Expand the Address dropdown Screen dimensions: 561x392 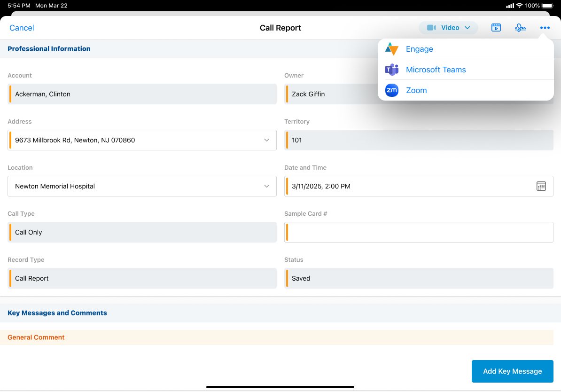[266, 140]
